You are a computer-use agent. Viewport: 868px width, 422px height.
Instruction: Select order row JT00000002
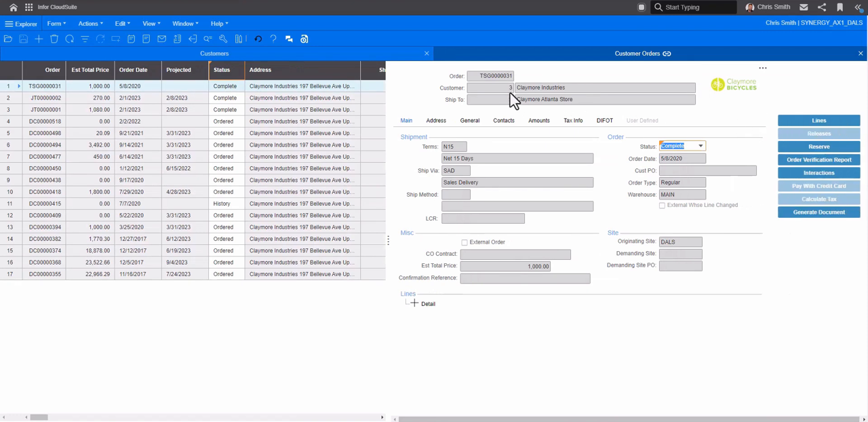click(x=193, y=98)
